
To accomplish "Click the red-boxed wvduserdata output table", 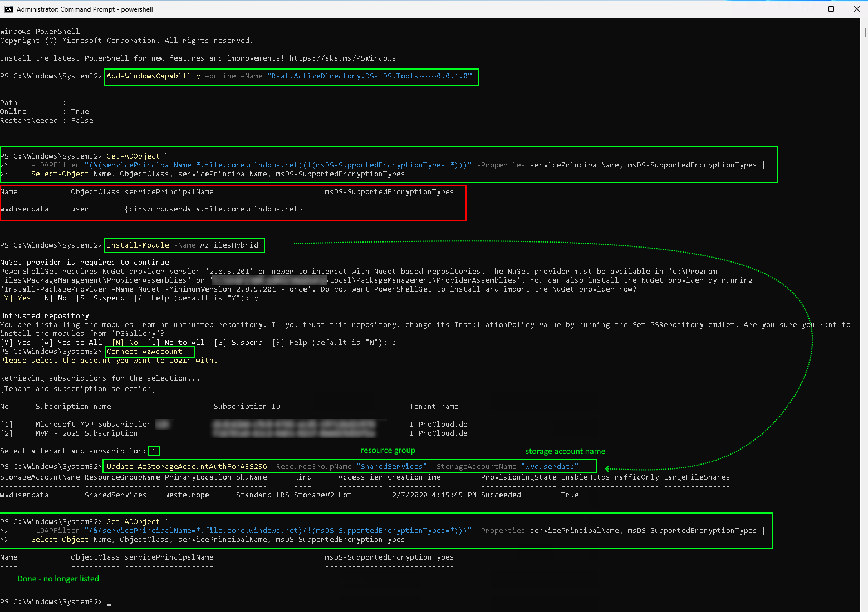I will (x=233, y=203).
